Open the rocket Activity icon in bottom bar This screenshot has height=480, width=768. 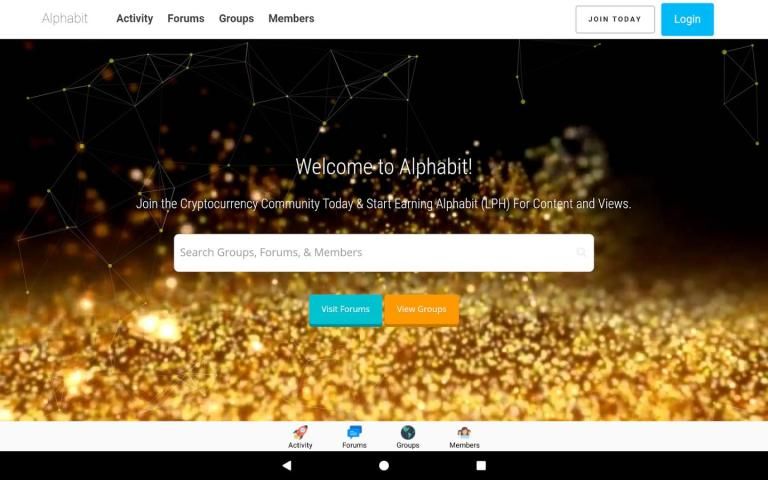(x=300, y=432)
